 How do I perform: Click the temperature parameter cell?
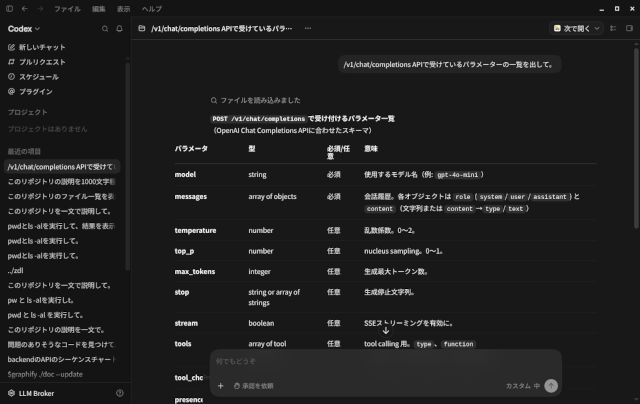(196, 231)
